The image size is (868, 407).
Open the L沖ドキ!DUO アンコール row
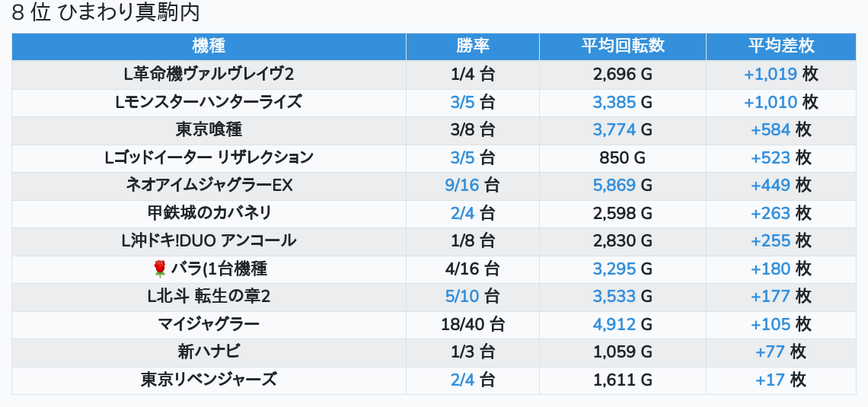209,241
